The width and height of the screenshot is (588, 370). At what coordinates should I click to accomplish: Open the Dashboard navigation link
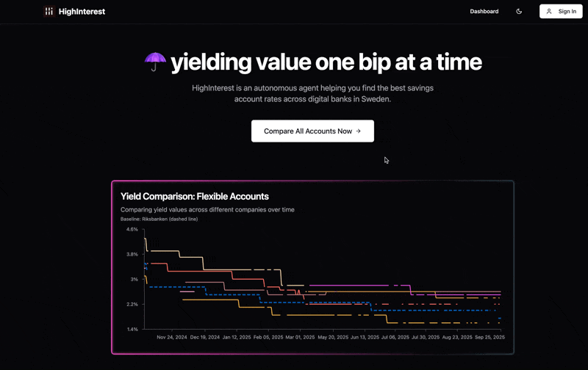point(484,12)
